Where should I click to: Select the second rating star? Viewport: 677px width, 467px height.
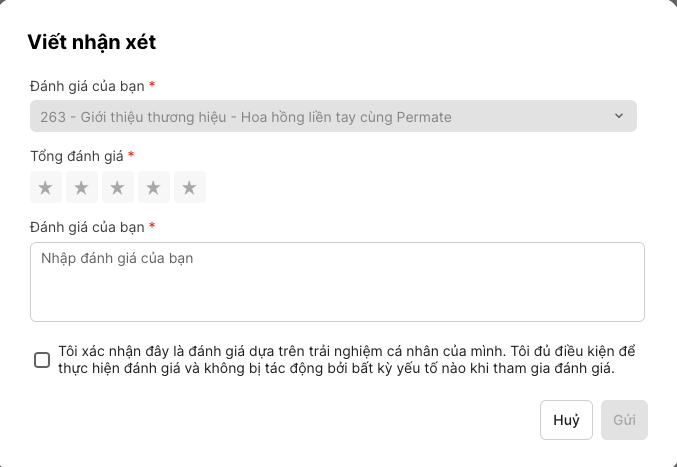pyautogui.click(x=81, y=187)
